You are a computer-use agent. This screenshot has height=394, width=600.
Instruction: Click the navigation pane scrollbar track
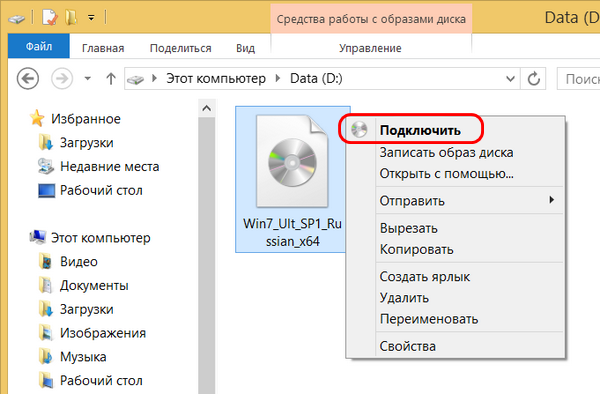click(x=207, y=256)
